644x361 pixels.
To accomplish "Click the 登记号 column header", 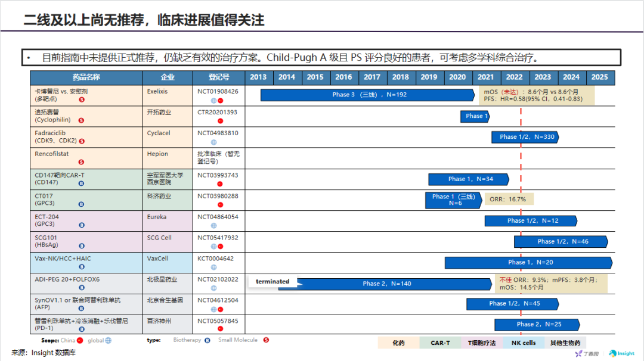I will click(219, 77).
